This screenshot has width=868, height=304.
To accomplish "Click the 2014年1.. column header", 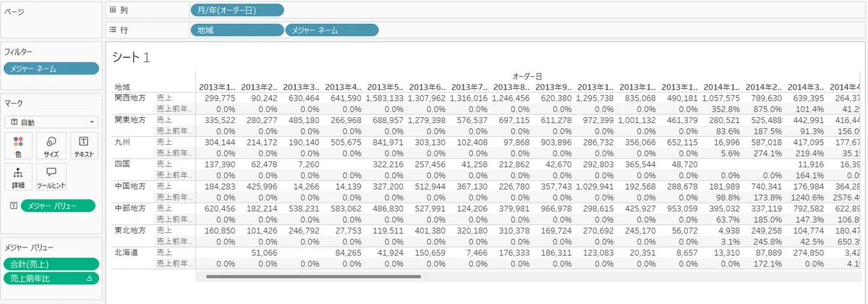I will (x=721, y=87).
